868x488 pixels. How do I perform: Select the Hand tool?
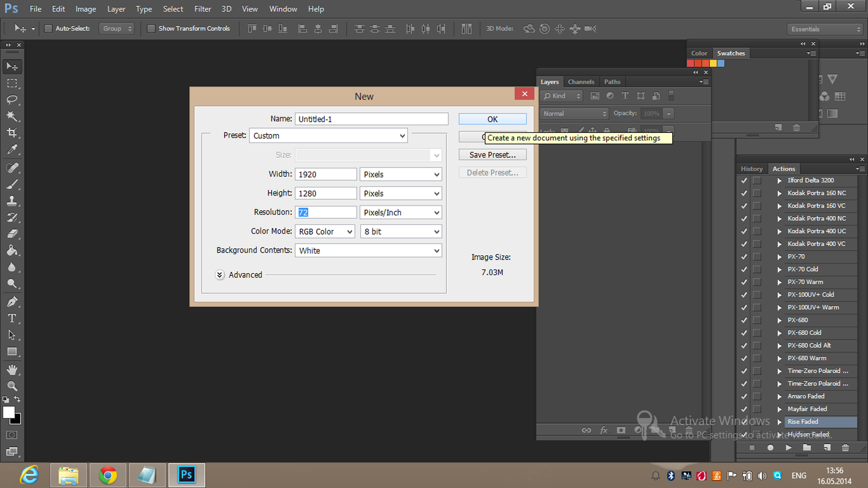(12, 370)
